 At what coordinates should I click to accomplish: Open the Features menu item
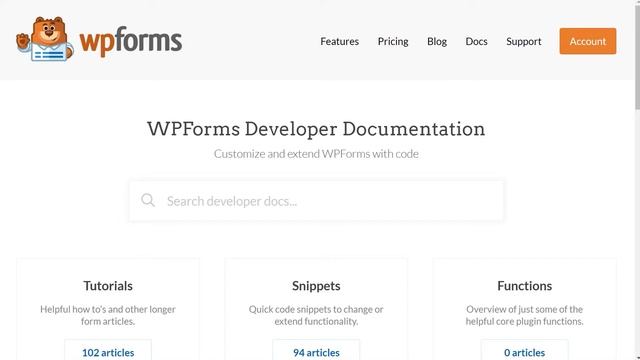(x=339, y=41)
